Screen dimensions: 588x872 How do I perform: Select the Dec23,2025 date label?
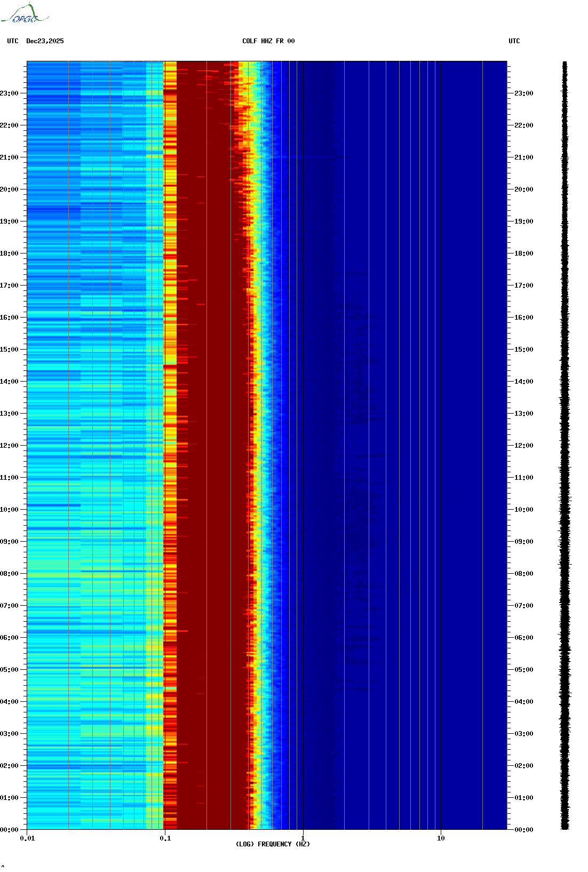pos(45,41)
